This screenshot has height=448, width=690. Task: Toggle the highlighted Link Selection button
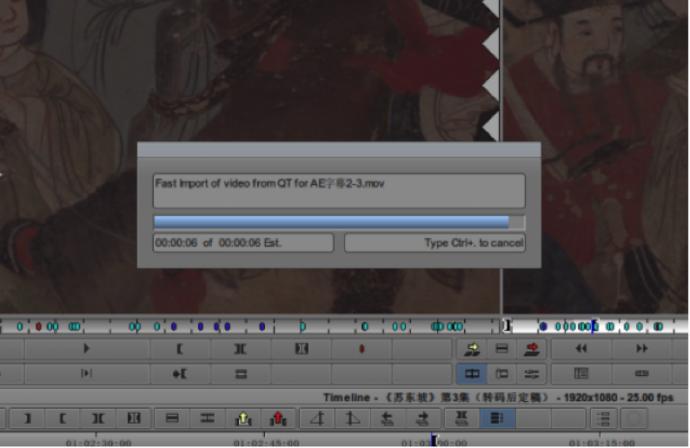(x=497, y=418)
